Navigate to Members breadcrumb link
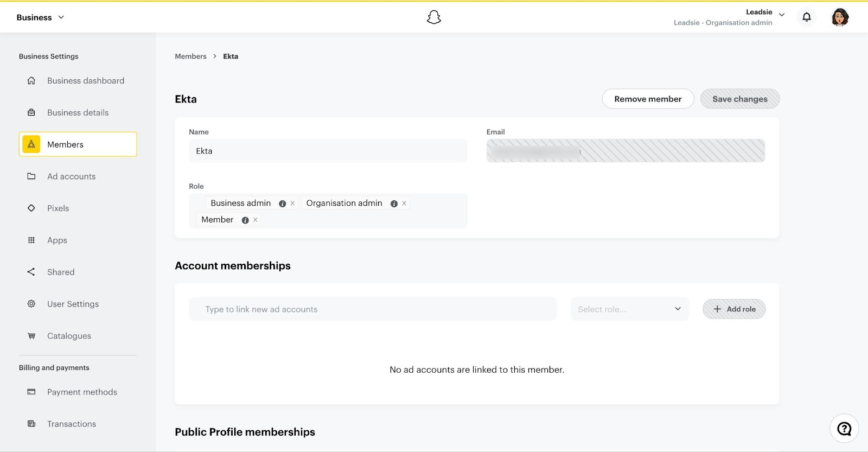 coord(190,56)
